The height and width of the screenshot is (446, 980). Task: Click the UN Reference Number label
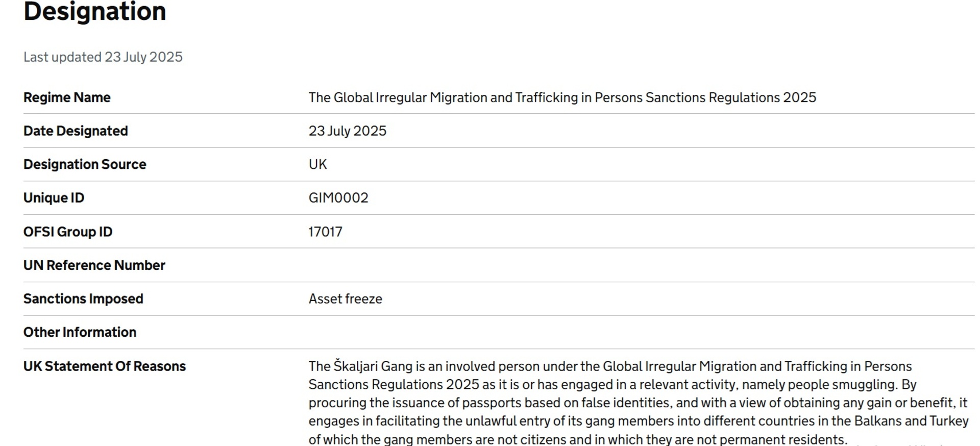click(94, 265)
